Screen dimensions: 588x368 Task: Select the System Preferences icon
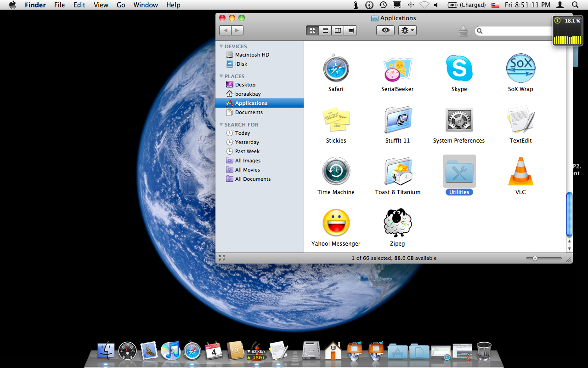[x=459, y=120]
